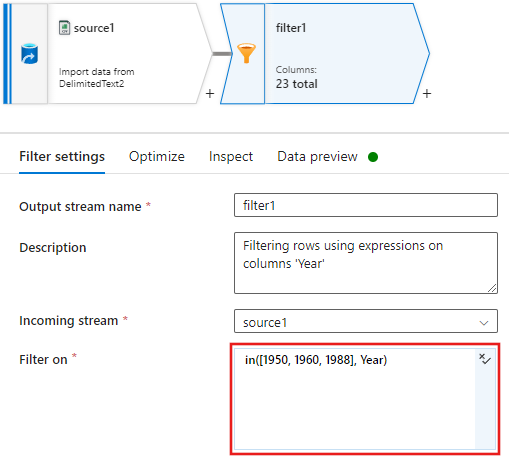
Task: Add transformation with plus after source1
Action: point(210,94)
